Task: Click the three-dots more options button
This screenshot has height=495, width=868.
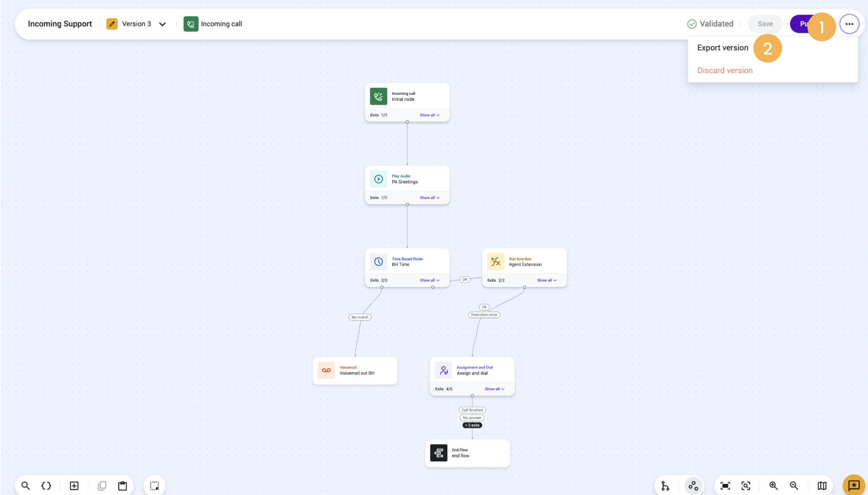Action: (849, 24)
